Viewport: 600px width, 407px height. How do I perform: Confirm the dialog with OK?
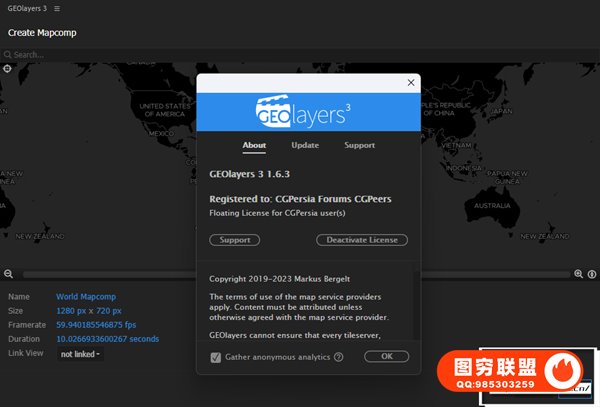coord(386,356)
